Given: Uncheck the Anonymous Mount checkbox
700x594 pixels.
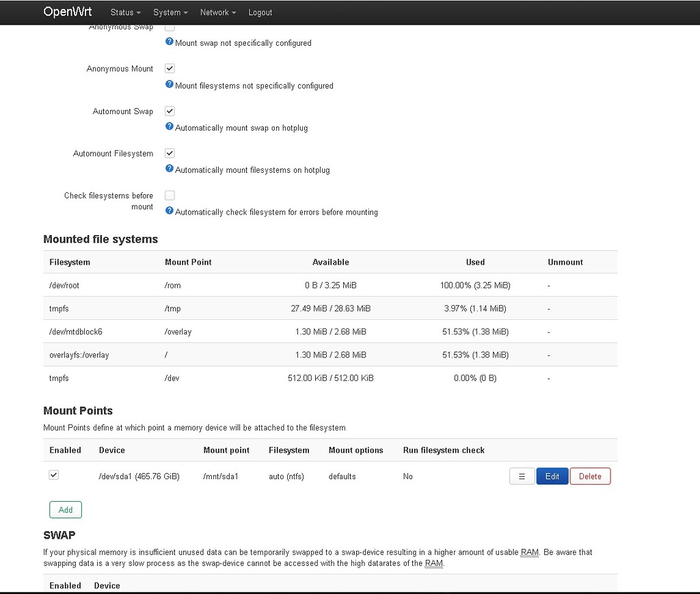Looking at the screenshot, I should (170, 68).
